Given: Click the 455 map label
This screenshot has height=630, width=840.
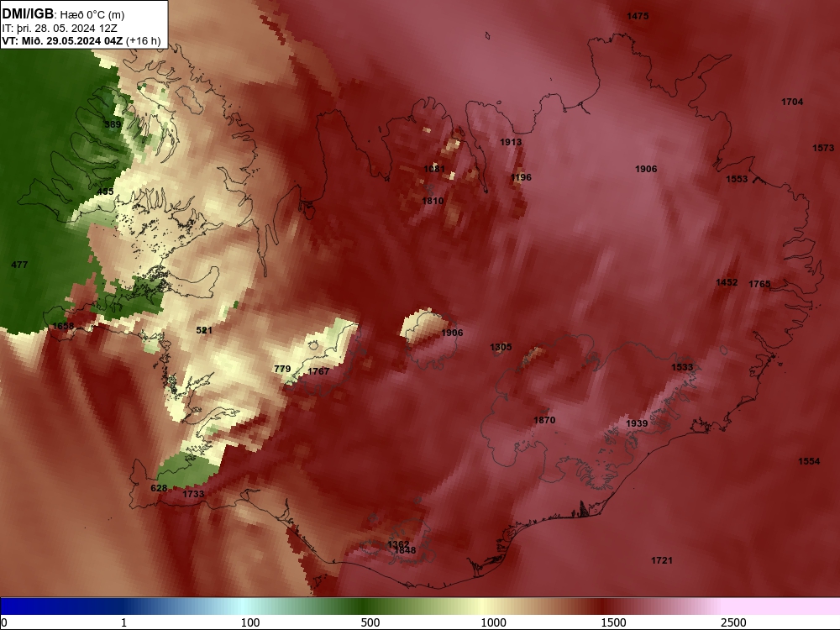Looking at the screenshot, I should pyautogui.click(x=105, y=192).
